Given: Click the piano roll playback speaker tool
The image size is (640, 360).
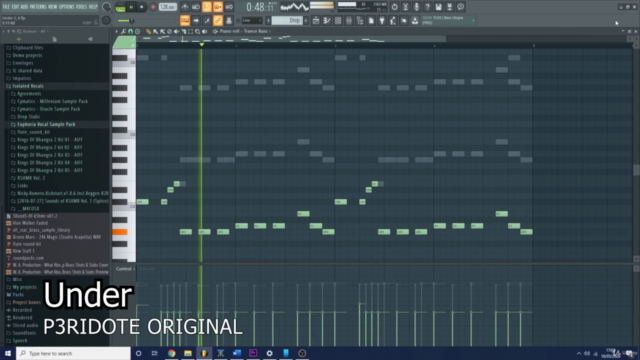Looking at the screenshot, I should point(204,31).
